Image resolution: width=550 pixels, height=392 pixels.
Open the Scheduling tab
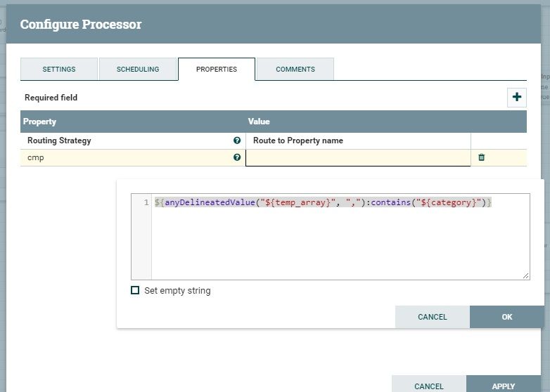[x=138, y=70]
